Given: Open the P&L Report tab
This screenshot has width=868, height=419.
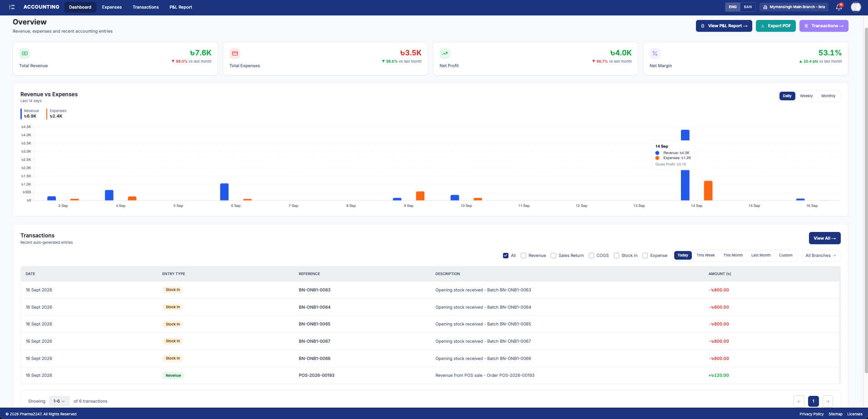Looking at the screenshot, I should 181,7.
